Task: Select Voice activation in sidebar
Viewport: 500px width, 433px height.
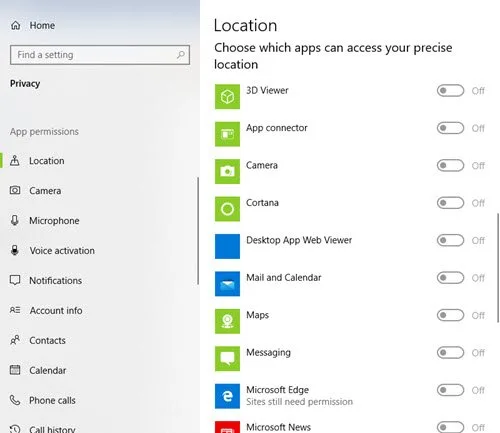Action: coord(62,251)
